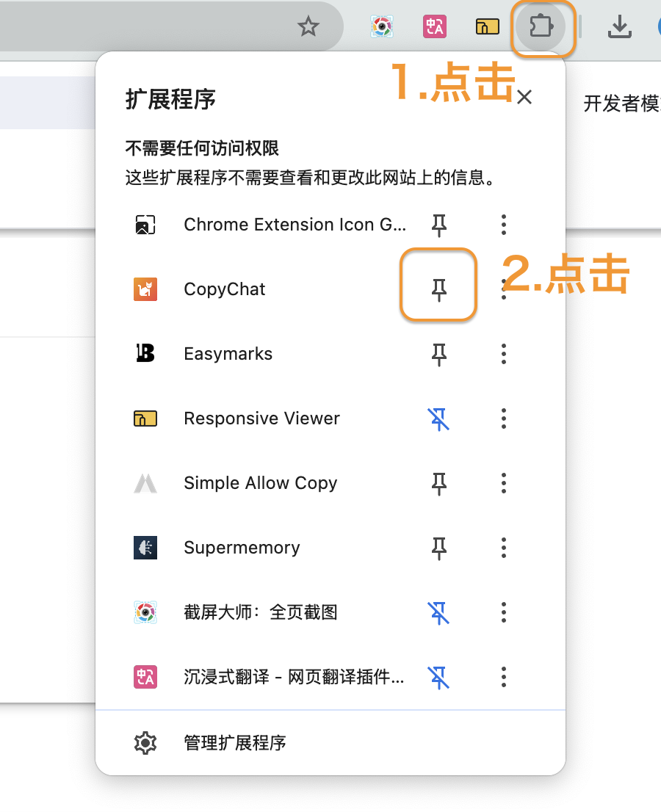Screen dimensions: 661x812
Task: Click the 管理扩展程序 gear icon
Action: click(x=145, y=742)
